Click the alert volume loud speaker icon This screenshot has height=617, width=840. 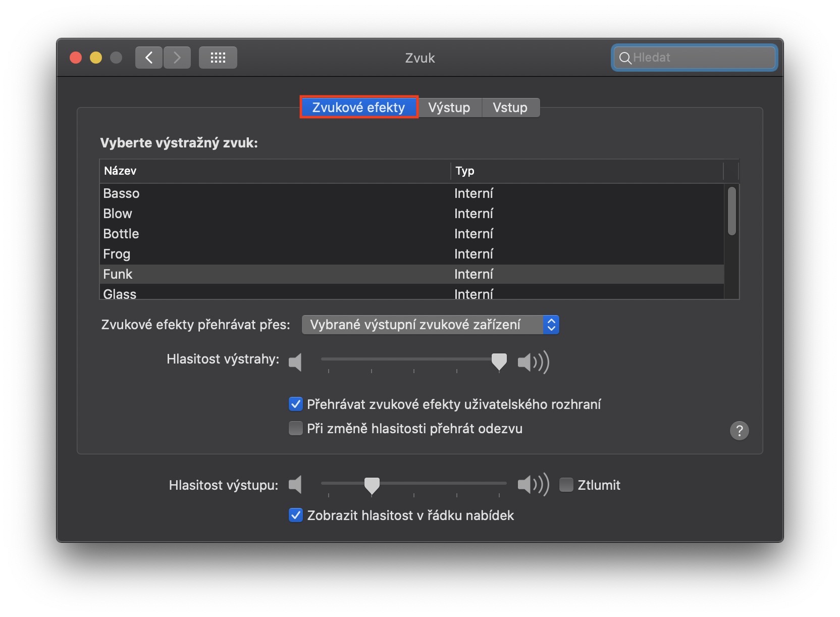pyautogui.click(x=533, y=362)
